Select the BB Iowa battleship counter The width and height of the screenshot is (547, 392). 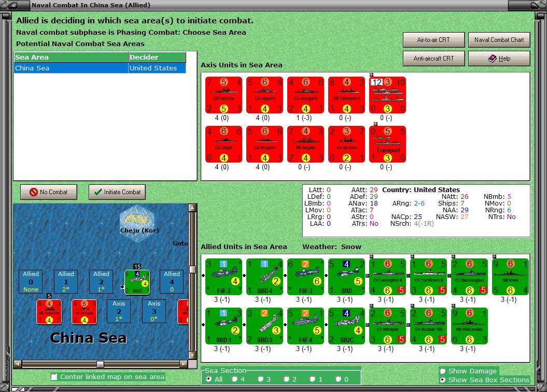click(510, 277)
